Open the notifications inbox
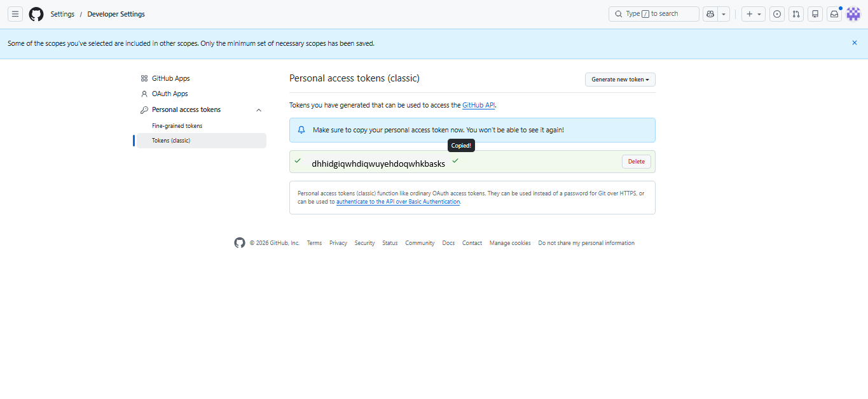Image resolution: width=868 pixels, height=399 pixels. tap(834, 14)
